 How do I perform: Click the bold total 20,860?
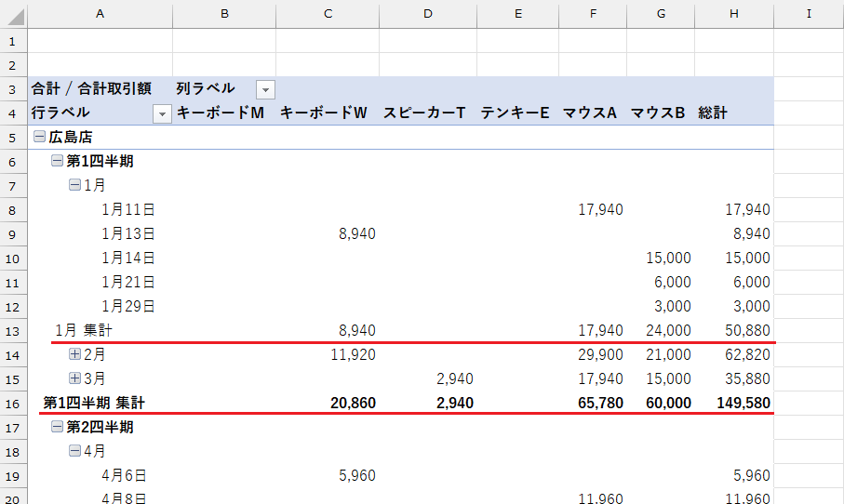pos(353,403)
